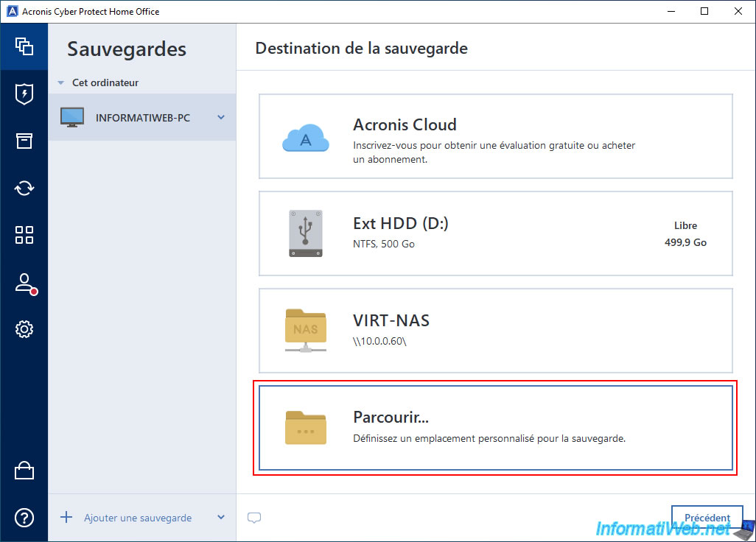Open the Backup section icon in sidebar
The image size is (756, 542).
coord(24,46)
